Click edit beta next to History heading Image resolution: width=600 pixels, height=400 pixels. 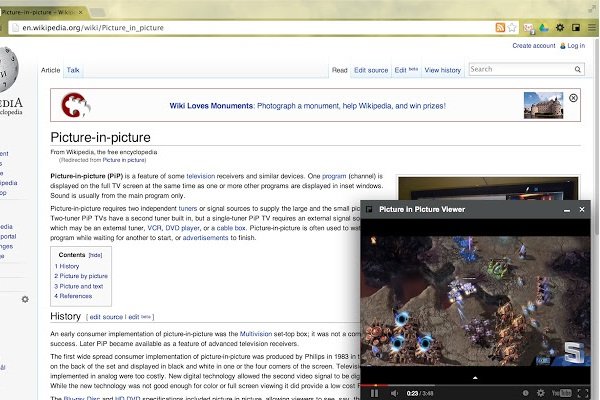pos(139,317)
